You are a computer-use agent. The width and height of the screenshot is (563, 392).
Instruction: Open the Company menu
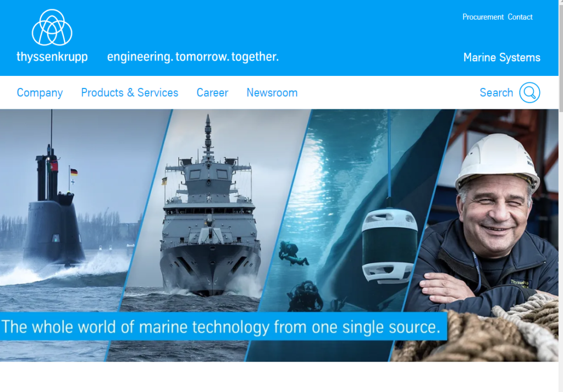coord(40,92)
